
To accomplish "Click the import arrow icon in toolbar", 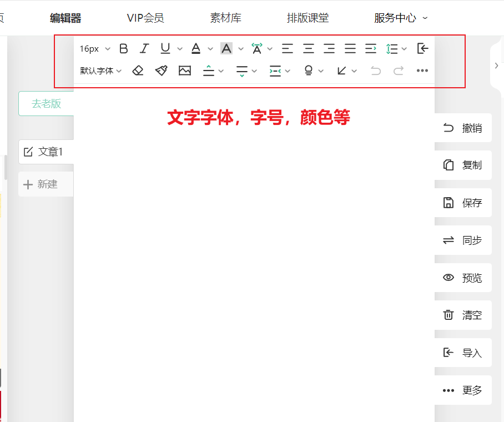I will click(x=423, y=49).
